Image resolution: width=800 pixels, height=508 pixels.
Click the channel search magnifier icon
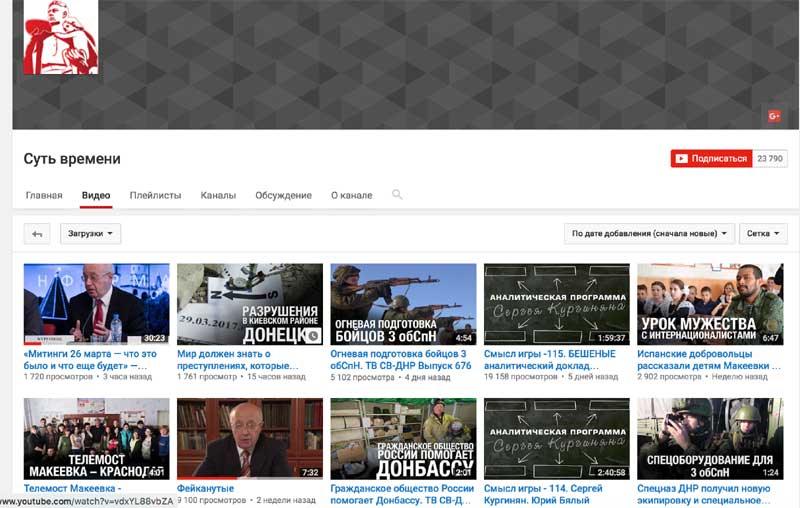point(397,195)
